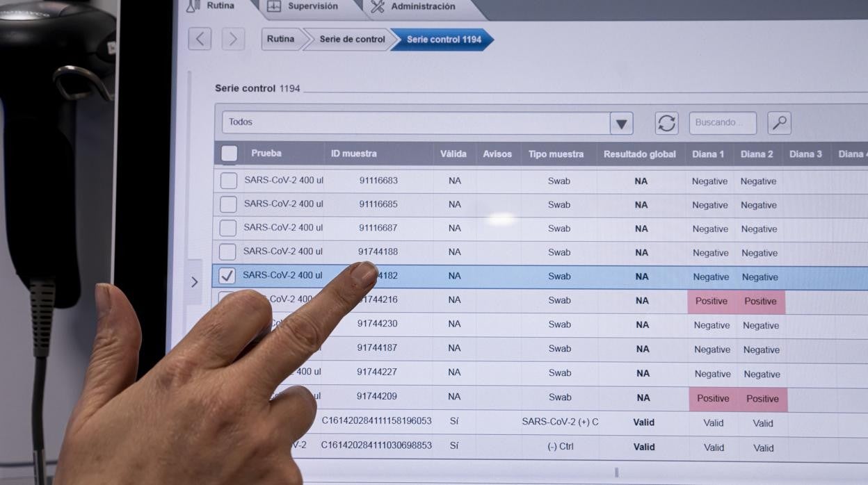Uncheck the selected highlighted row checkbox

pyautogui.click(x=227, y=276)
